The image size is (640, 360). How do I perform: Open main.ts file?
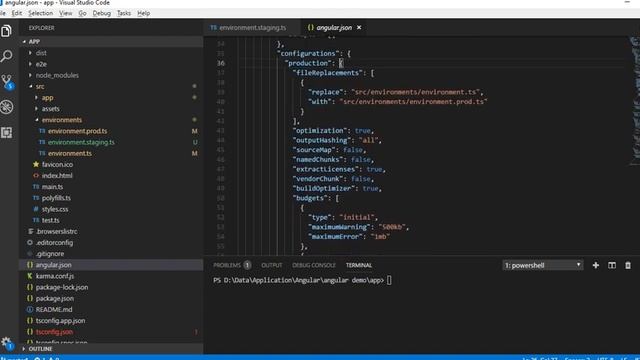click(52, 187)
